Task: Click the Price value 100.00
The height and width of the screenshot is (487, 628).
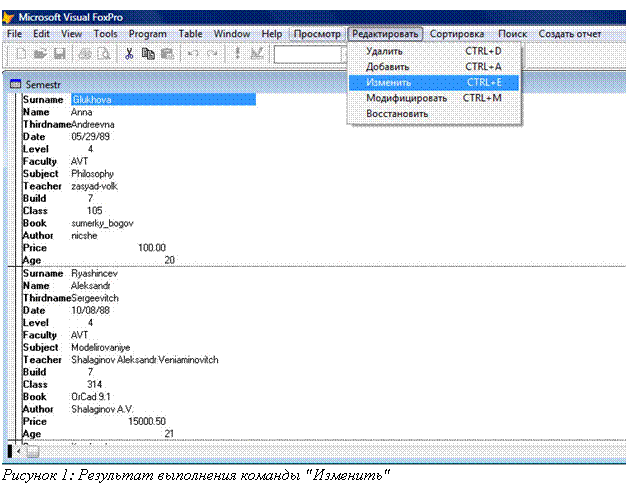Action: tap(152, 248)
